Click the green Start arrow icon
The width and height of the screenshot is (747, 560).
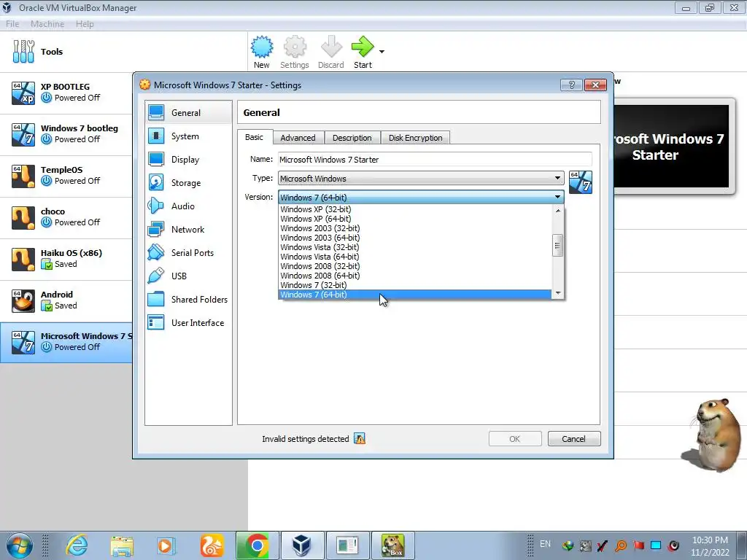363,47
